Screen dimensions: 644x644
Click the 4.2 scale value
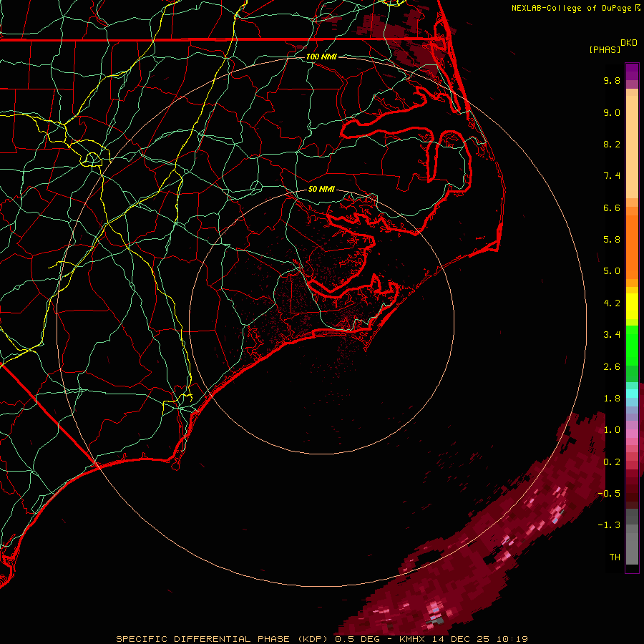[612, 303]
